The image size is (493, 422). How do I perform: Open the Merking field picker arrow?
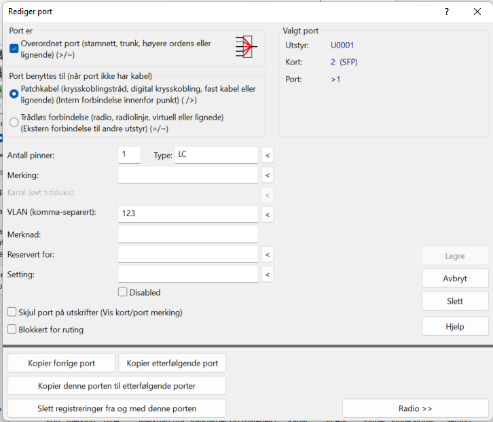267,175
